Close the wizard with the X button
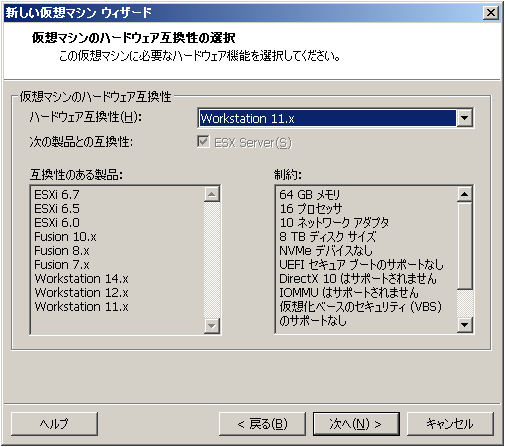Viewport: 505px width, 447px height. [x=491, y=13]
